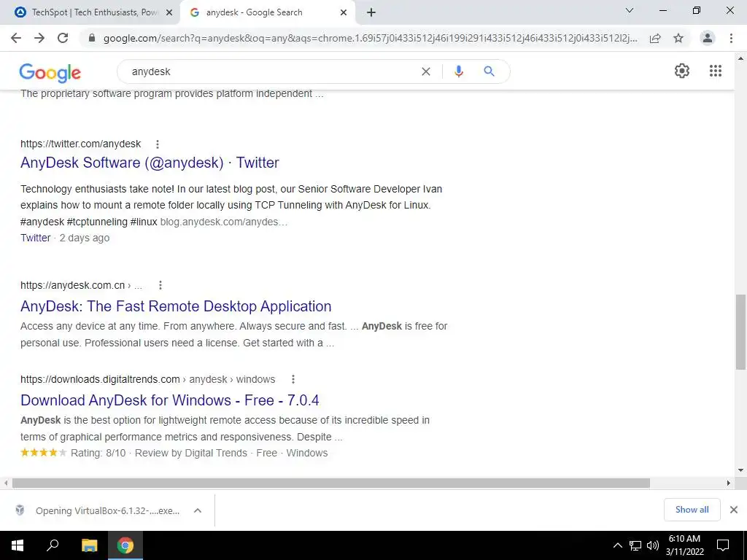Click horizontal scrollbar thumb
Screen dimensions: 747x560
pyautogui.click(x=331, y=483)
